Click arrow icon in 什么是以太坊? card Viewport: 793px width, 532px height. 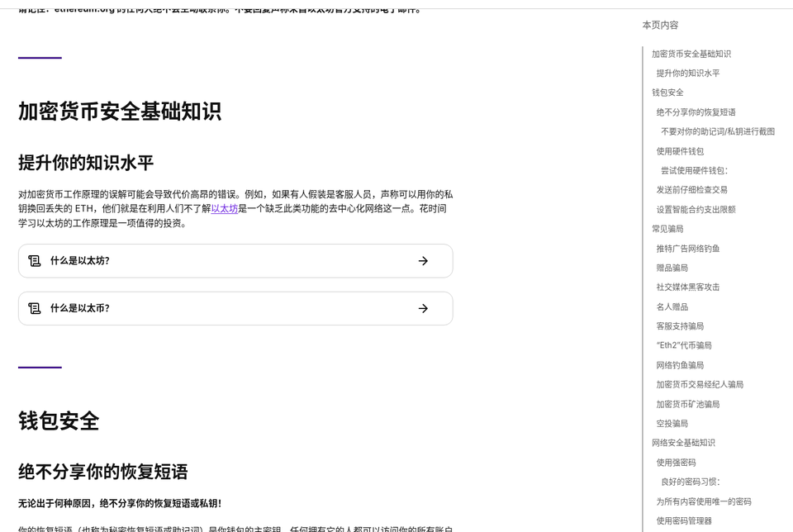pyautogui.click(x=423, y=261)
